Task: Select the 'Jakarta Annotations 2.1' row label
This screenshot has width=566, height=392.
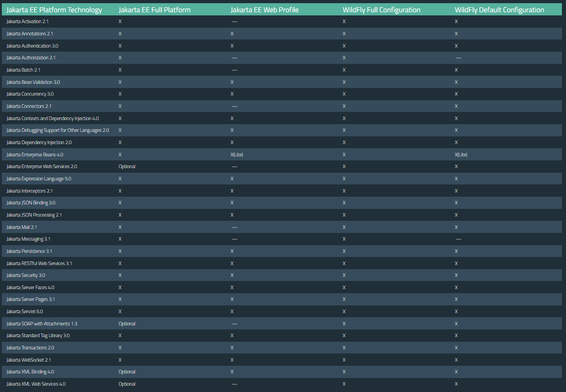Action: point(30,34)
